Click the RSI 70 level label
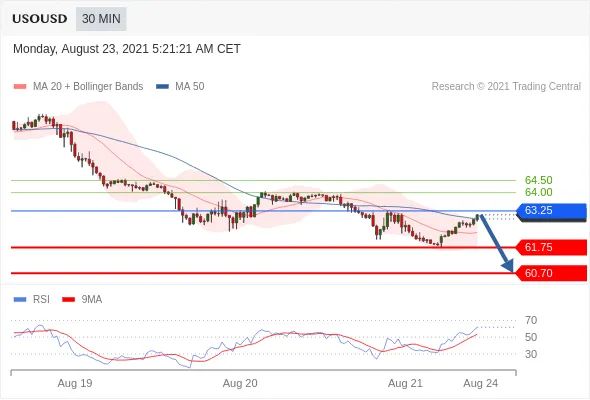Screen dimensions: 590x400 (531, 320)
